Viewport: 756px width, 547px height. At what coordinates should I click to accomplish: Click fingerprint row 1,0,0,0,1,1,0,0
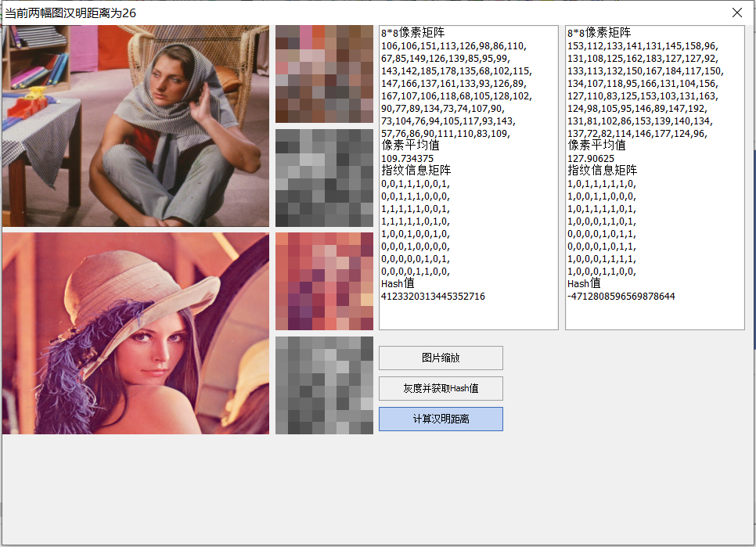(x=602, y=272)
